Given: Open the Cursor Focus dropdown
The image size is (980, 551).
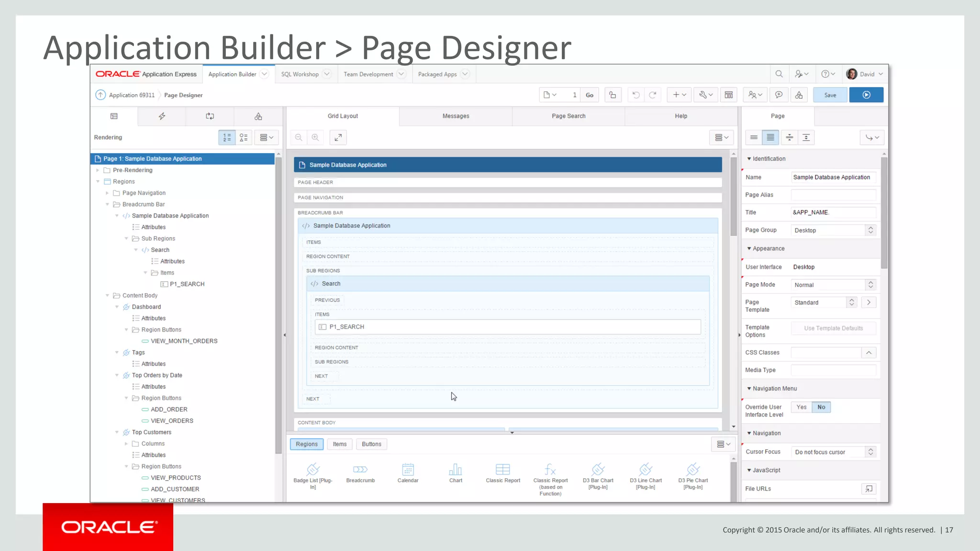Looking at the screenshot, I should point(833,452).
